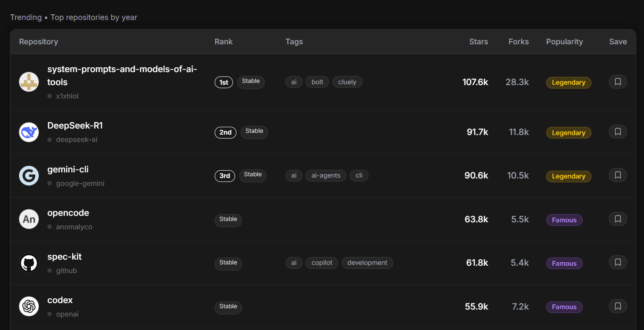Viewport: 644px width, 330px height.
Task: Click the Google G avatar for gemini-cli
Action: [29, 176]
